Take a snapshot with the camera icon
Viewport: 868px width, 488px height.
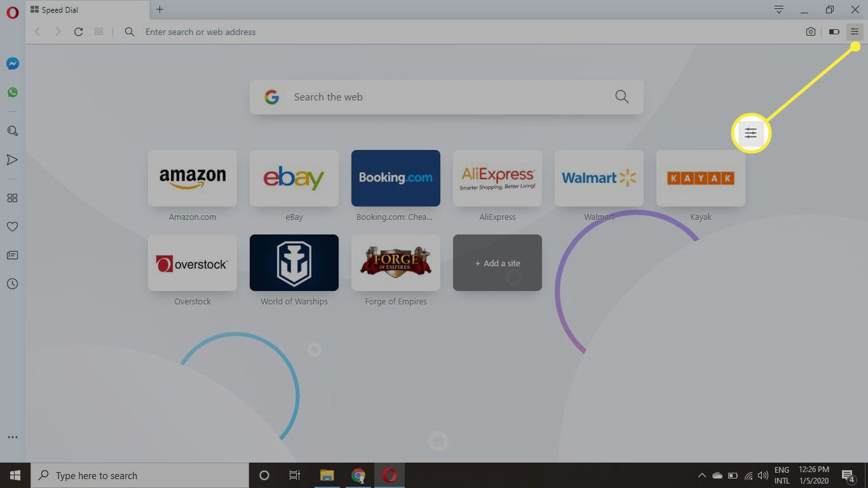coord(811,32)
